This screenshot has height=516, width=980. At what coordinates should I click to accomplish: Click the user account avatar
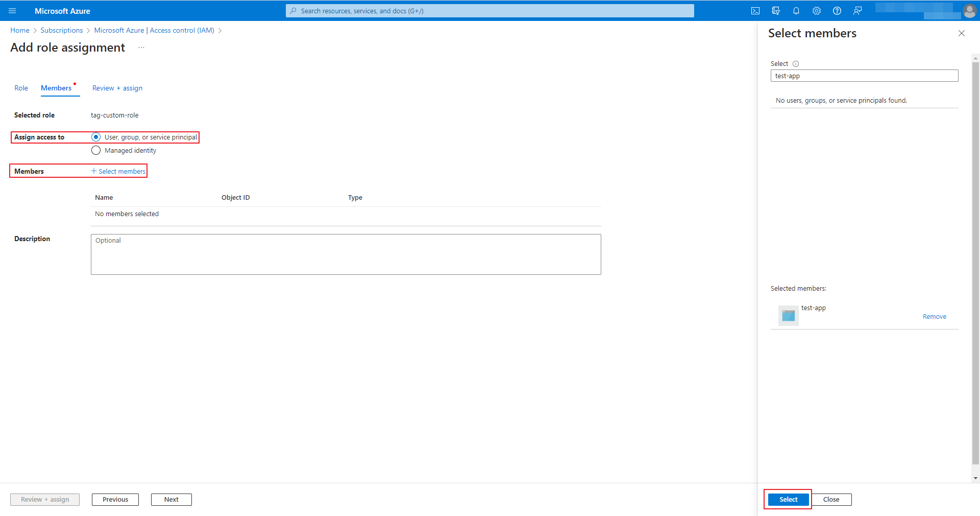point(969,11)
